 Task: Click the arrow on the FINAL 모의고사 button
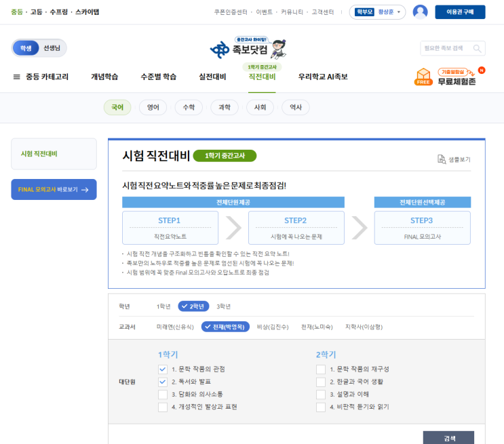[85, 190]
